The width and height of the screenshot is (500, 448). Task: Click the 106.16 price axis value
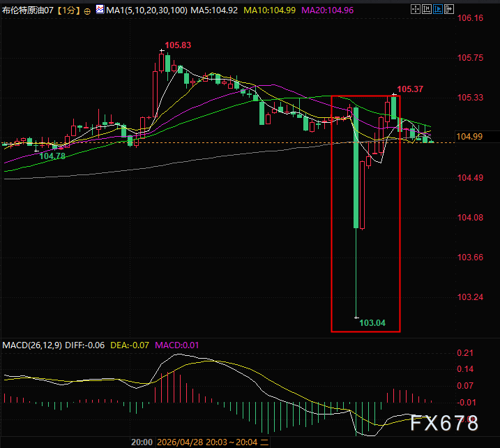(x=470, y=18)
